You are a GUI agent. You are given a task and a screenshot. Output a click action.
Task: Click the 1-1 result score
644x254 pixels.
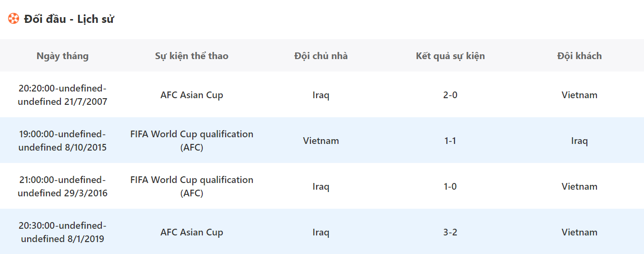click(x=450, y=141)
